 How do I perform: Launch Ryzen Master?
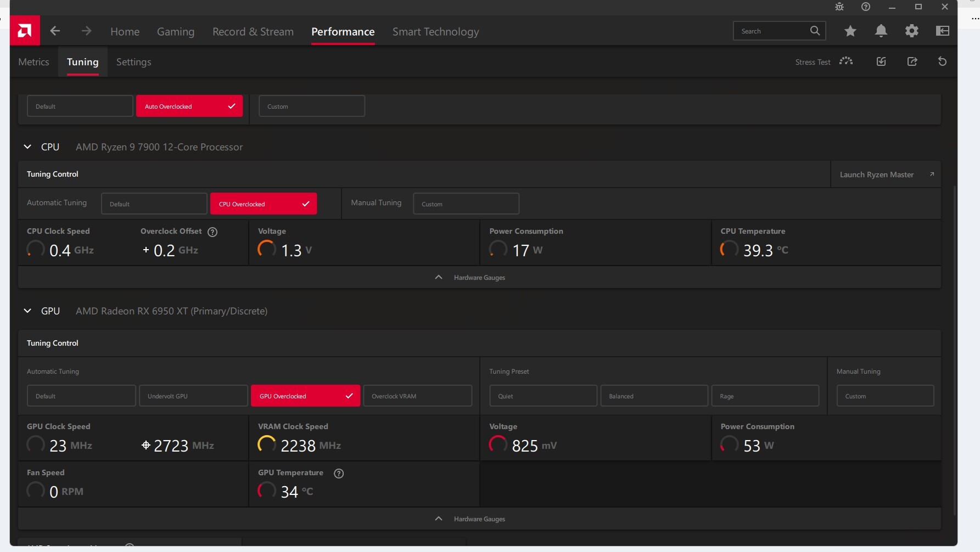(x=886, y=174)
